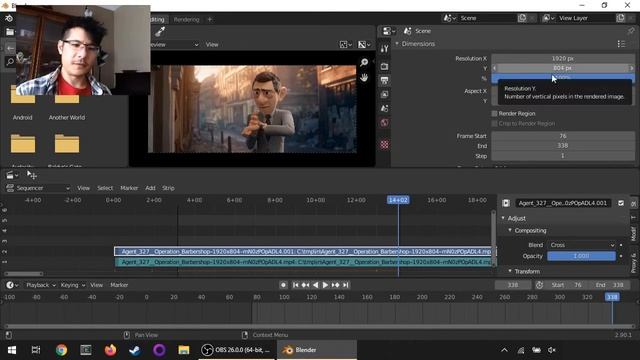Jump to the timeline start frame
Image resolution: width=640 pixels, height=360 pixels.
296,285
